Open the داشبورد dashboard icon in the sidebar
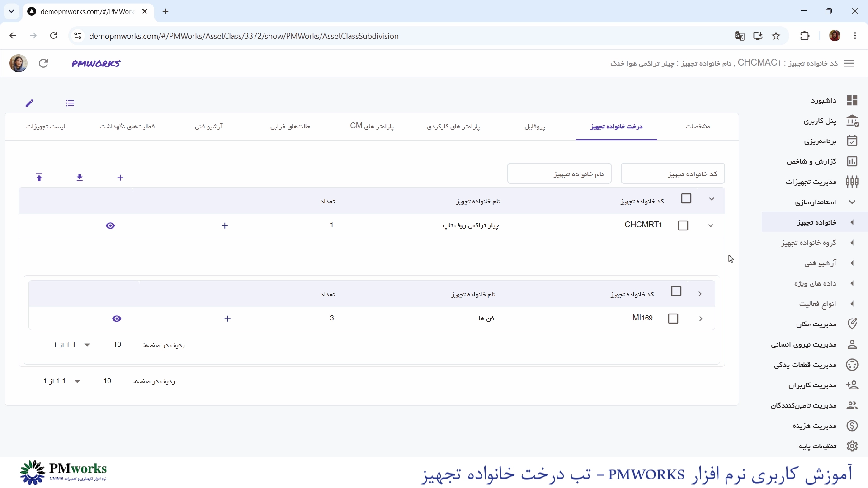This screenshot has height=488, width=868. coord(852,100)
